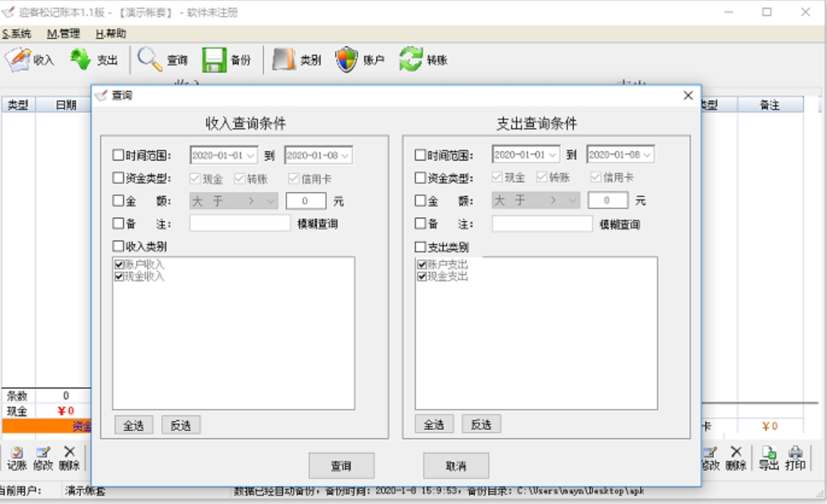827x504 pixels.
Task: Toggle expense 信用卡 fund type checkbox
Action: pyautogui.click(x=596, y=177)
